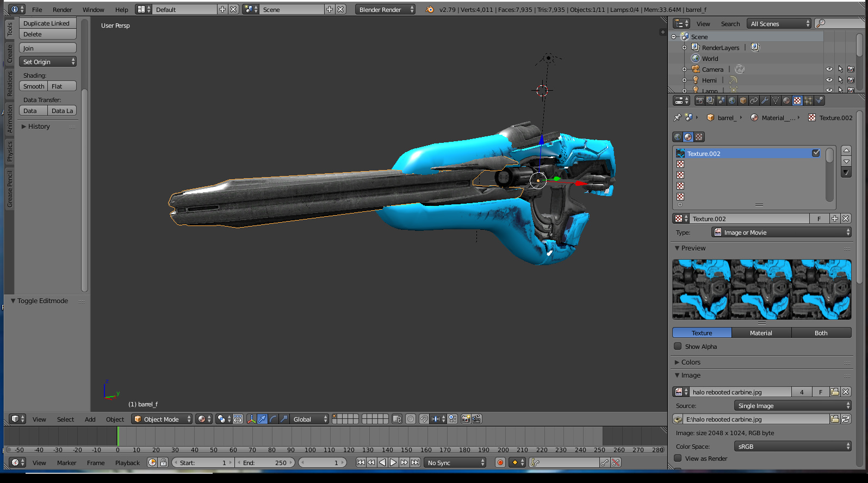This screenshot has height=483, width=868.
Task: Switch to the Physics tab in tool shelf
Action: (x=9, y=152)
